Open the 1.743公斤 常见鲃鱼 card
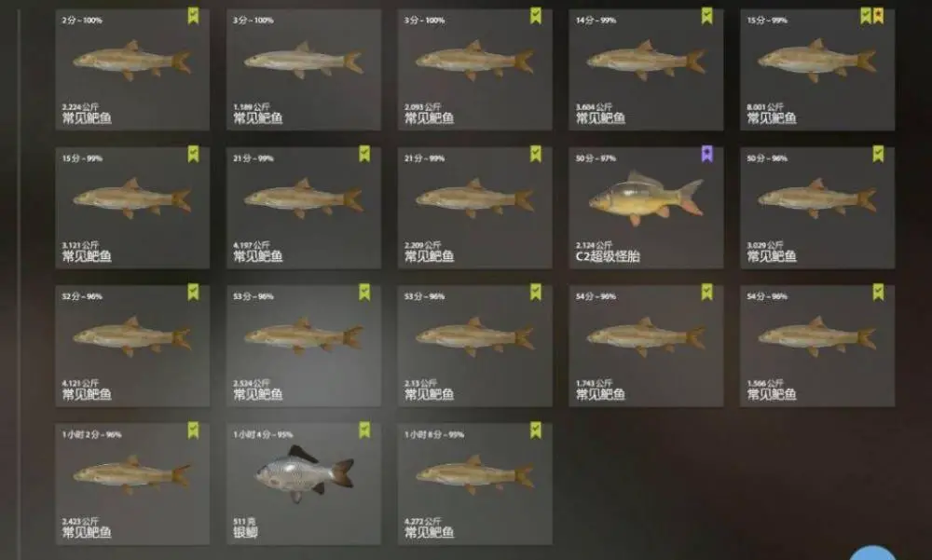The height and width of the screenshot is (560, 932). point(646,346)
